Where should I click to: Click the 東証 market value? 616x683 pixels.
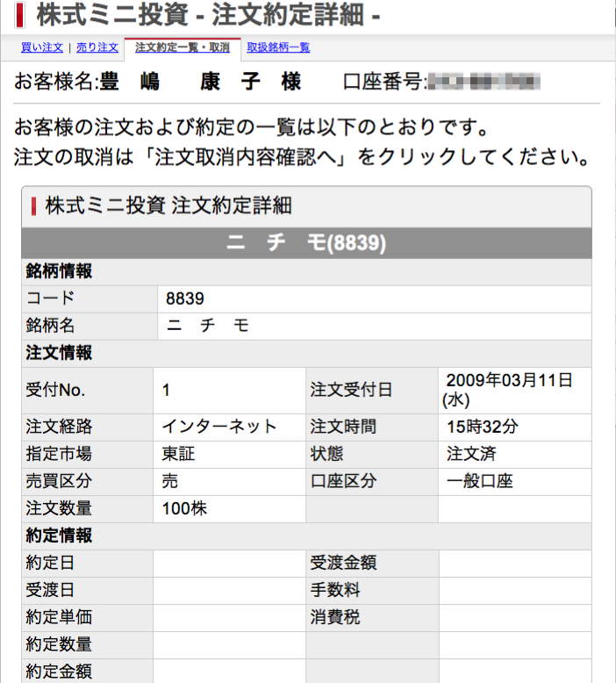pos(178,454)
